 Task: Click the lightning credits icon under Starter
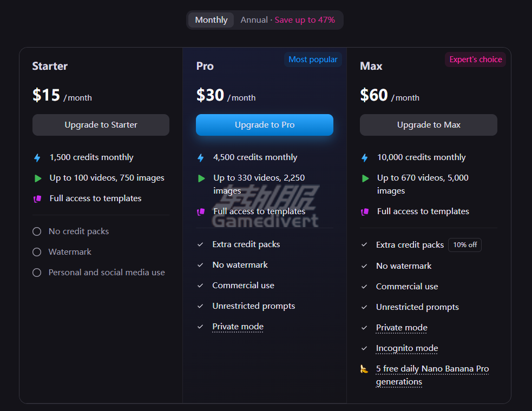[x=37, y=158]
